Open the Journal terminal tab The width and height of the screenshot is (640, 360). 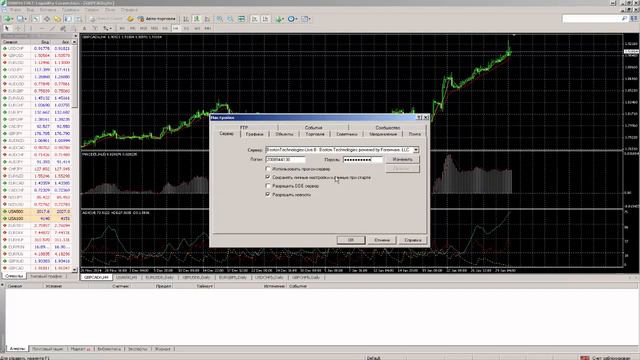(162, 349)
